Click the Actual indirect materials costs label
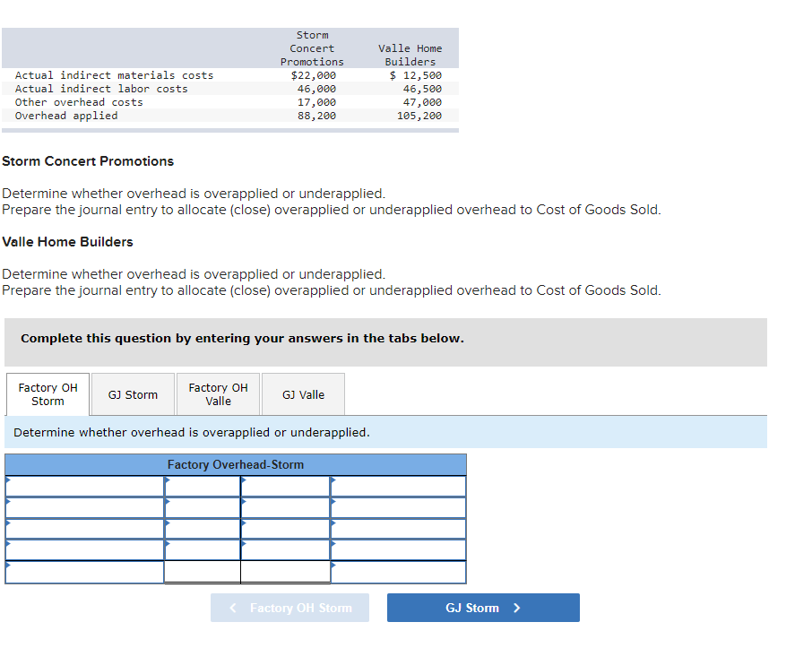This screenshot has width=812, height=648. coord(114,75)
